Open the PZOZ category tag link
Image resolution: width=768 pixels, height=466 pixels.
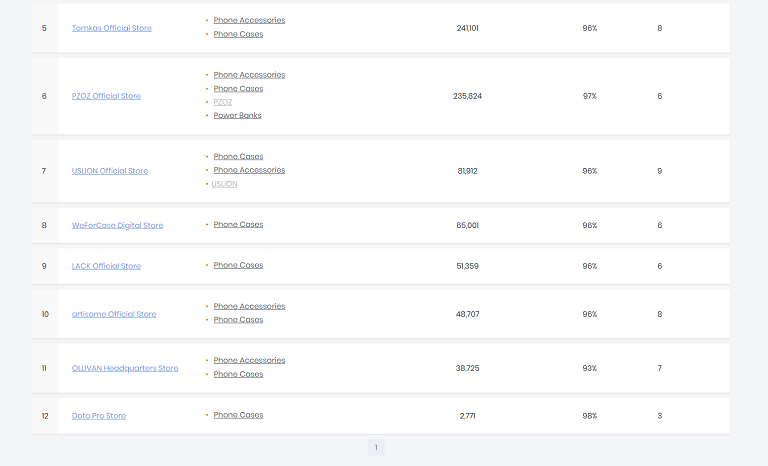tap(223, 102)
